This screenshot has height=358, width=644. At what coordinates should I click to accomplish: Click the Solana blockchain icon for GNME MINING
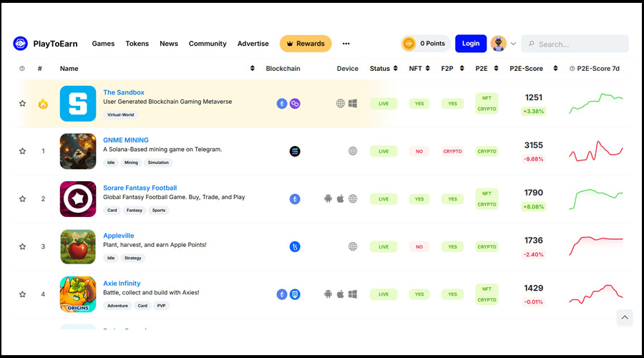point(295,151)
